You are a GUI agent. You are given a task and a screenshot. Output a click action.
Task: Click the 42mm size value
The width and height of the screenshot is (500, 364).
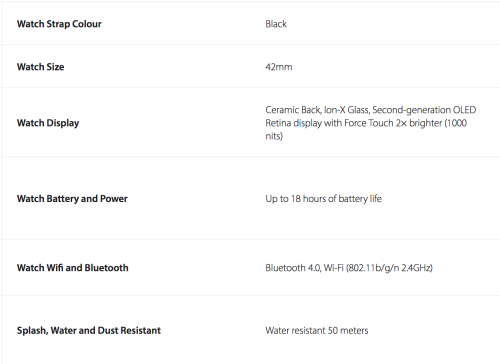(x=279, y=67)
